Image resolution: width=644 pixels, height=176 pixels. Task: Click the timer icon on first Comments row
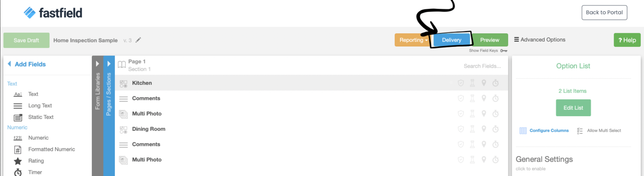point(496,98)
